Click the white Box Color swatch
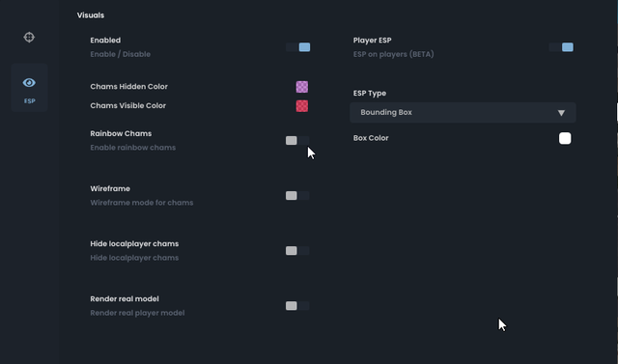 565,138
